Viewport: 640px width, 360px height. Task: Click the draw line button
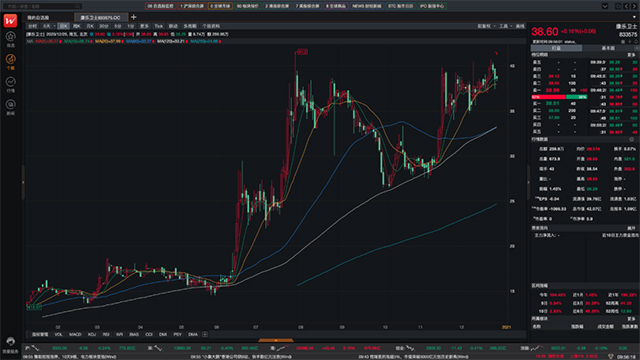pyautogui.click(x=520, y=26)
